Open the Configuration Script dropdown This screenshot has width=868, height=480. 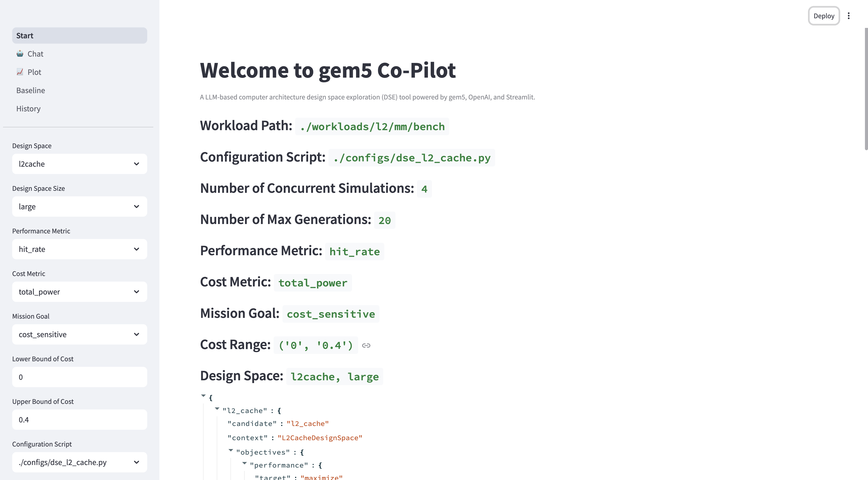(79, 462)
